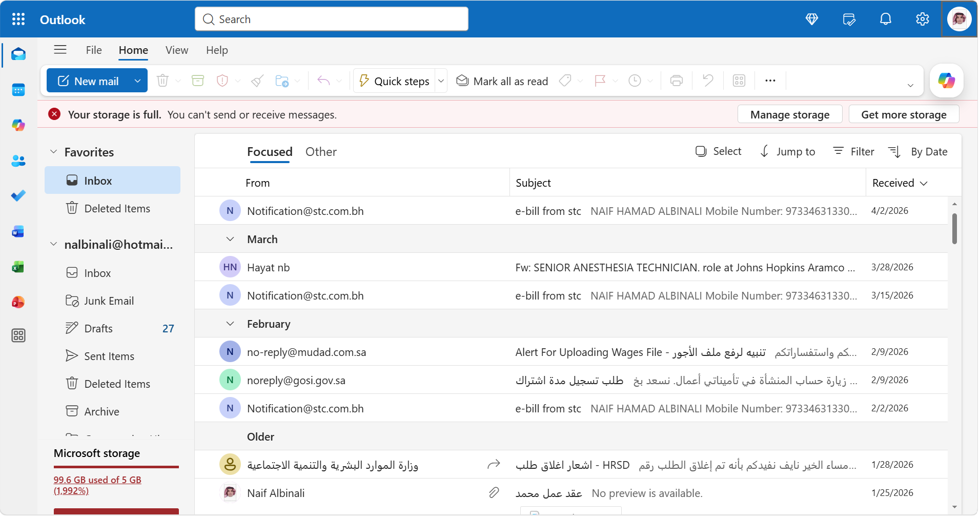
Task: Open People in the left rail
Action: [18, 161]
